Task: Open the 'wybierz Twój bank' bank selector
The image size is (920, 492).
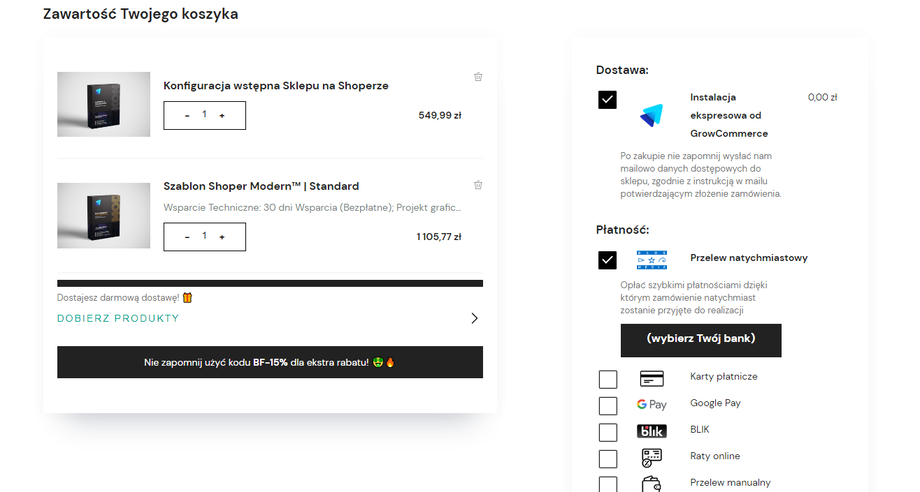Action: 701,339
